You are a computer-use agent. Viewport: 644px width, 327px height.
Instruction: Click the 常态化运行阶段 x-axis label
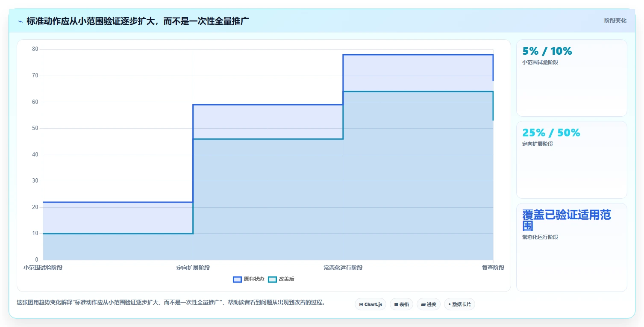(x=343, y=268)
